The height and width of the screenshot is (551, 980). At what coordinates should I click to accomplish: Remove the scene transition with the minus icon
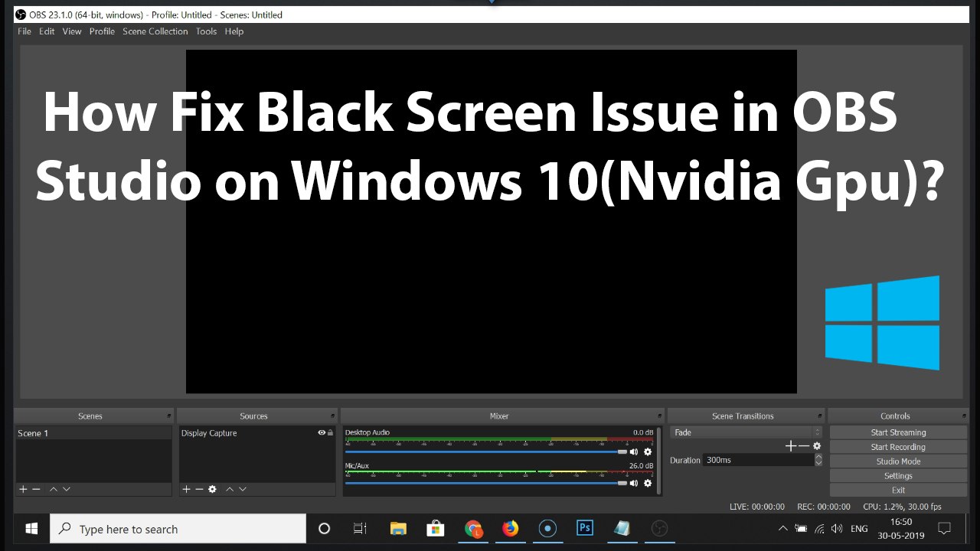pyautogui.click(x=804, y=446)
